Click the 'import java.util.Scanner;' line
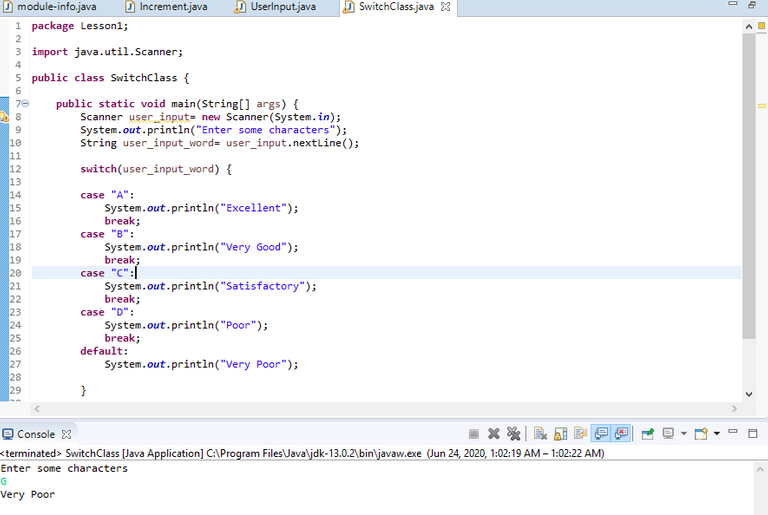768x515 pixels. (x=107, y=52)
